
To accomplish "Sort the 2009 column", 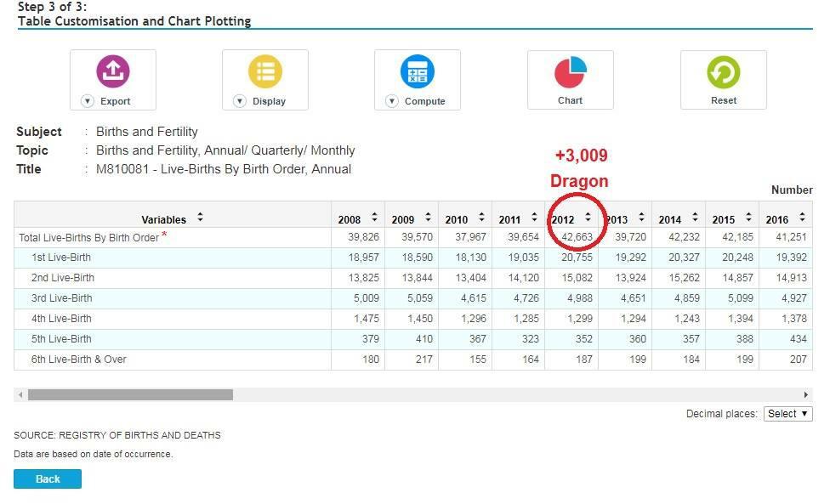I will coord(428,217).
